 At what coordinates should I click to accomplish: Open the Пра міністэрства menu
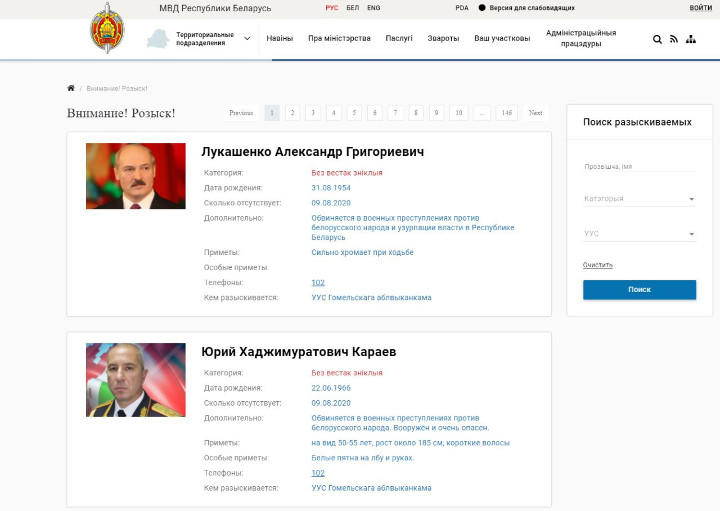339,39
